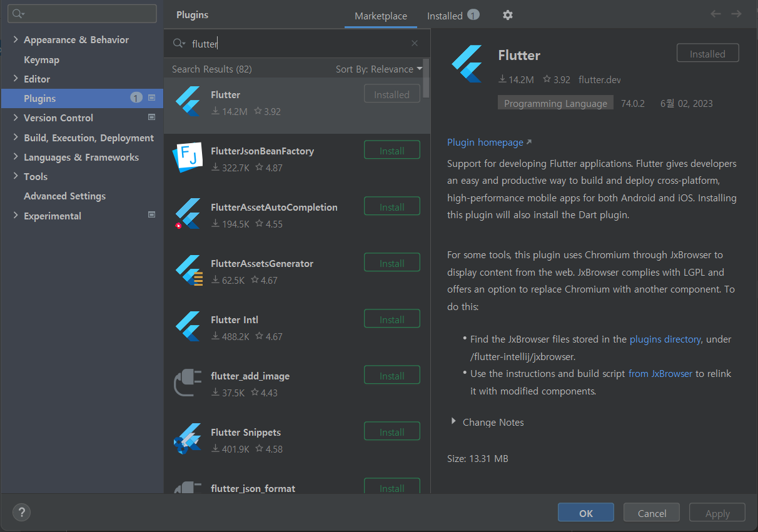758x532 pixels.
Task: Install the Flutter Snippets plugin
Action: point(392,432)
